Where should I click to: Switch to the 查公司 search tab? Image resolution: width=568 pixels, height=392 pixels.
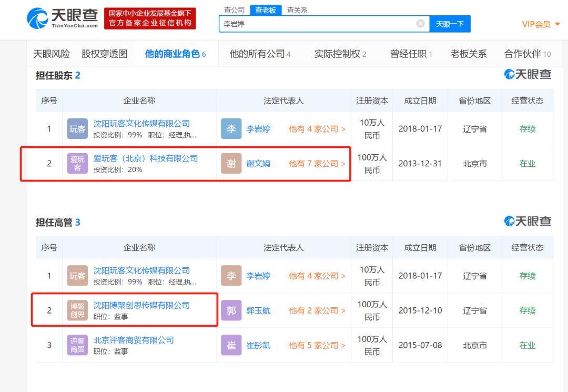pos(234,10)
